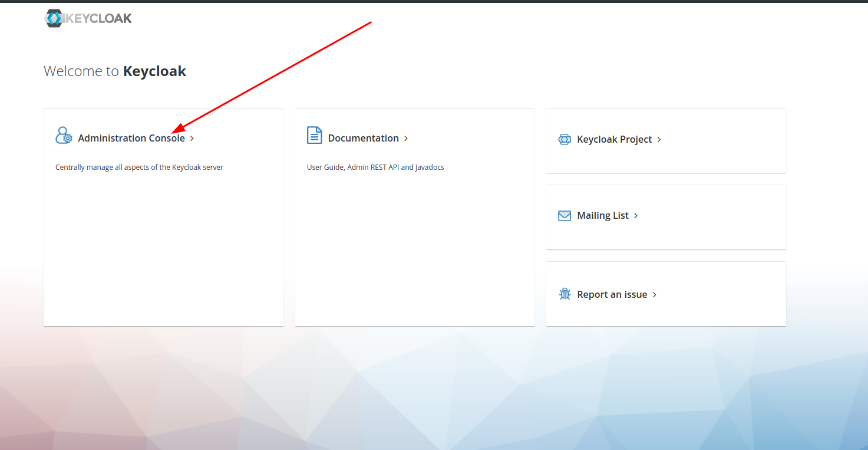This screenshot has height=450, width=868.
Task: Click the Administration Console user-gear icon
Action: (x=64, y=136)
